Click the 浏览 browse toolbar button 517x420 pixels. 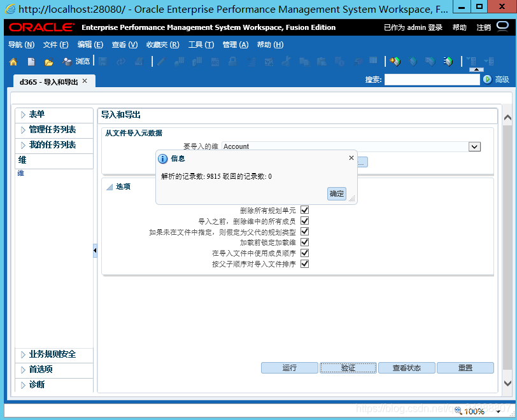click(x=76, y=61)
